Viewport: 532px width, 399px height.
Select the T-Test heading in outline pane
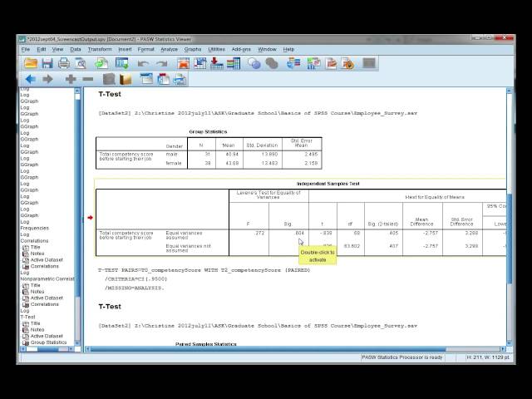click(27, 317)
